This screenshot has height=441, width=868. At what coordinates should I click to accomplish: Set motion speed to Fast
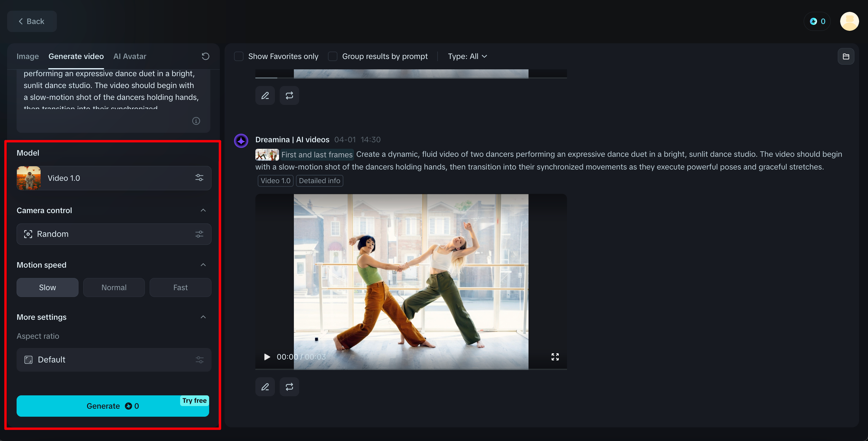(x=180, y=287)
